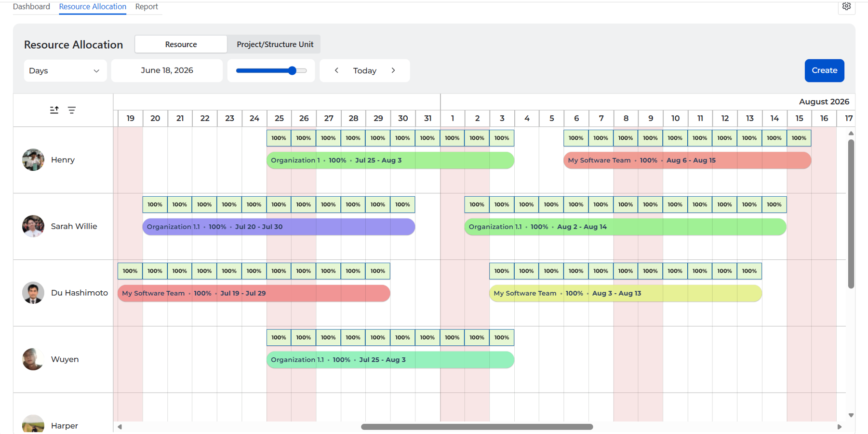
Task: Click Henry's first 100% cell on the 25th
Action: [x=279, y=138]
